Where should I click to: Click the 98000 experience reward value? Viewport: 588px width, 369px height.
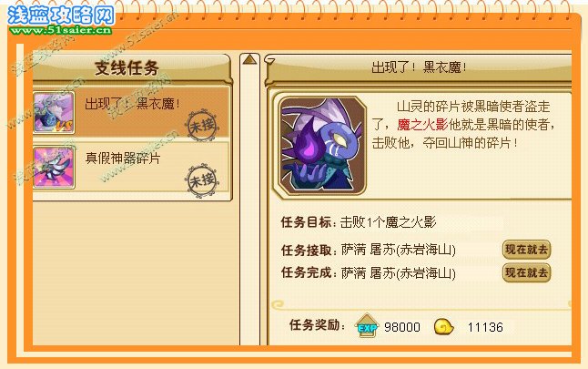(402, 327)
